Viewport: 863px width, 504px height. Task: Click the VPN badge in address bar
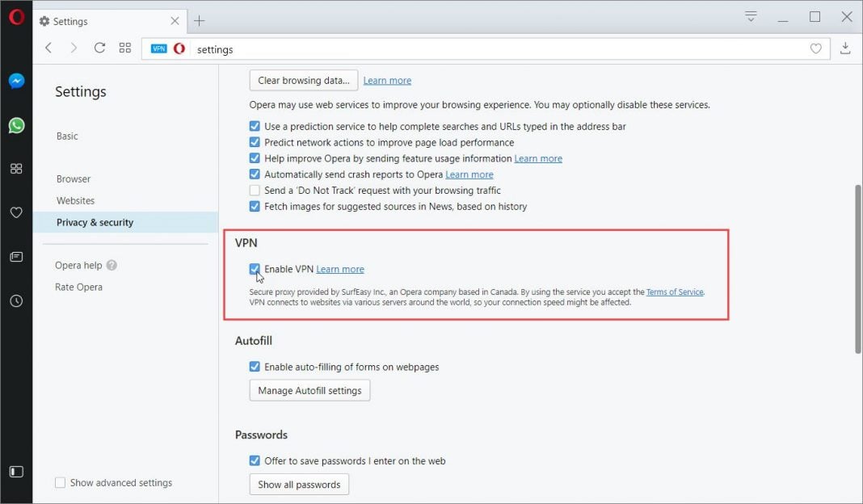[158, 48]
